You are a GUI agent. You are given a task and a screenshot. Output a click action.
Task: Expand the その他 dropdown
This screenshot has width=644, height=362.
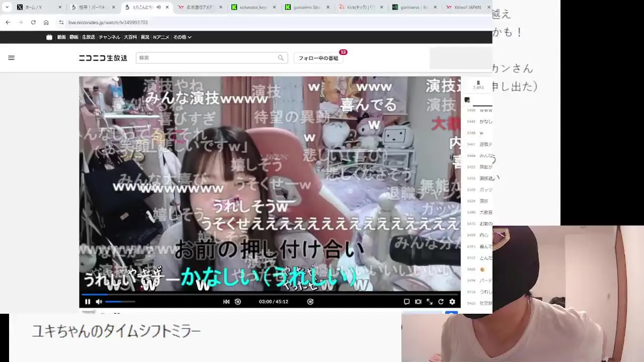[182, 37]
